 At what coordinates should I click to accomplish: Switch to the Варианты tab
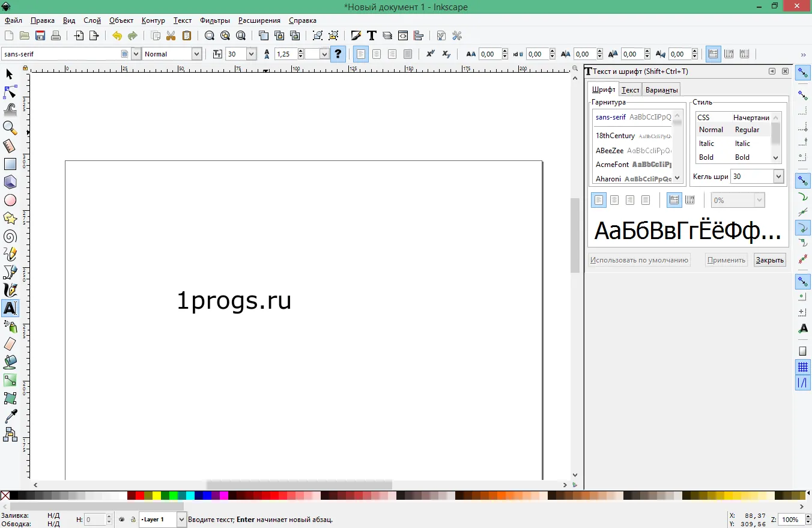pyautogui.click(x=662, y=90)
